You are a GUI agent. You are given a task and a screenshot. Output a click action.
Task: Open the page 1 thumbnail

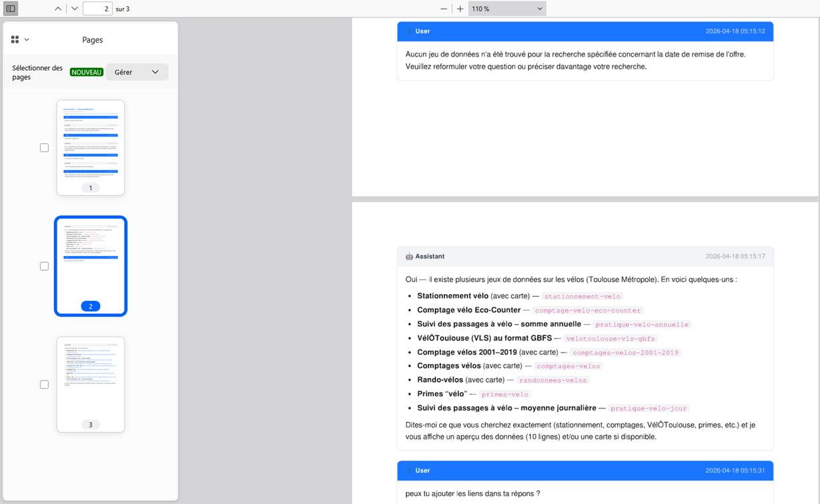pos(91,147)
